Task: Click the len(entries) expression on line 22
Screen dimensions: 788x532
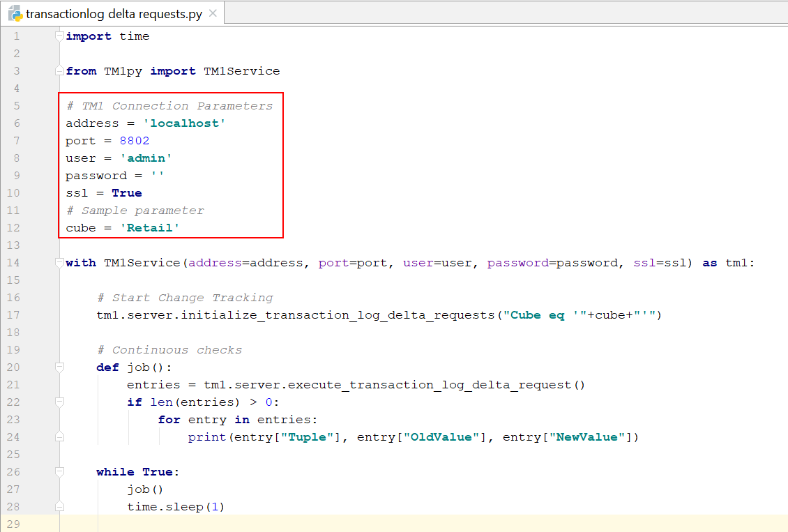Action: (195, 402)
